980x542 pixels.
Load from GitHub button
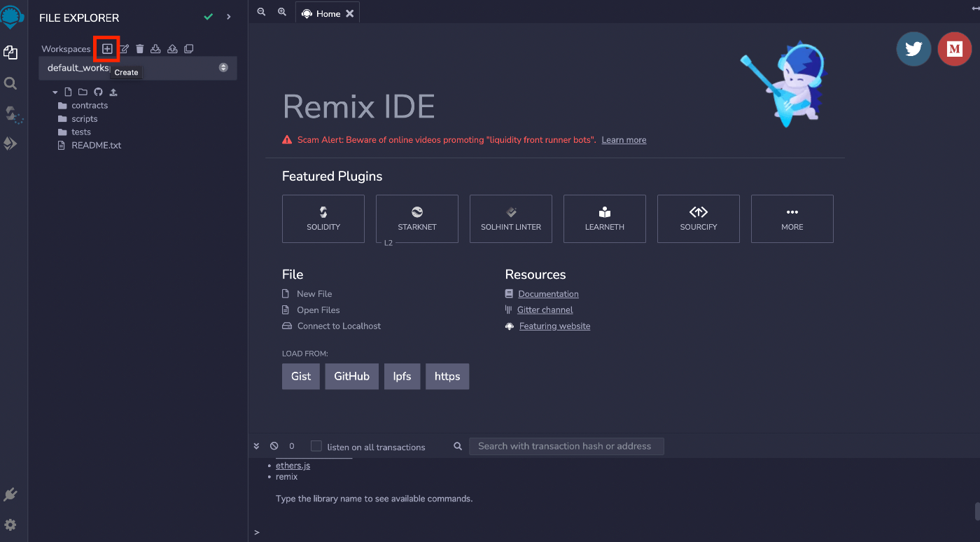351,376
